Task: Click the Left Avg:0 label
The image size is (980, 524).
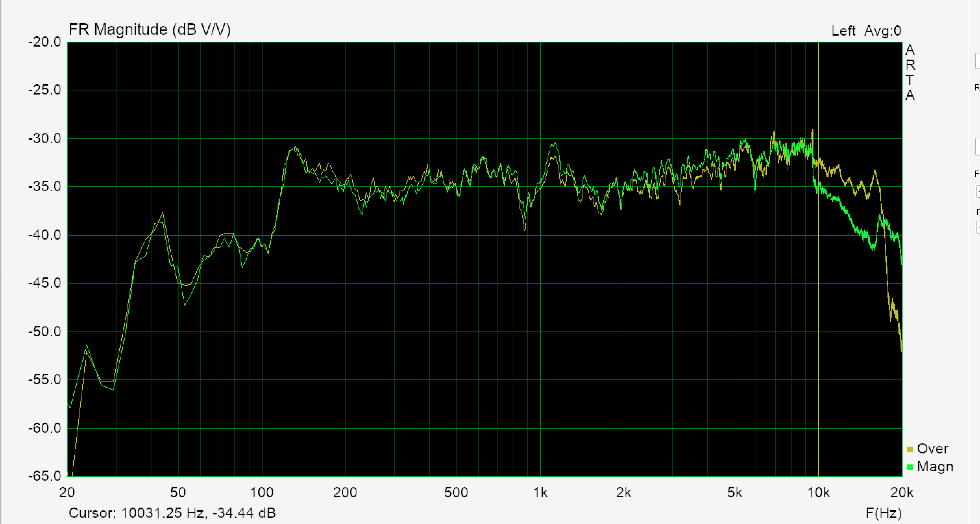Action: (866, 31)
